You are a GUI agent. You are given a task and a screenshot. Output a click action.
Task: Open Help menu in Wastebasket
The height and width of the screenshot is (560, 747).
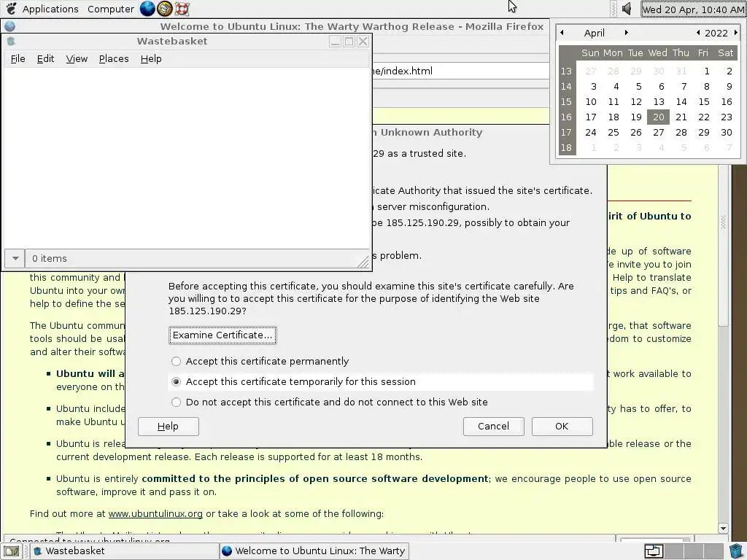coord(151,58)
